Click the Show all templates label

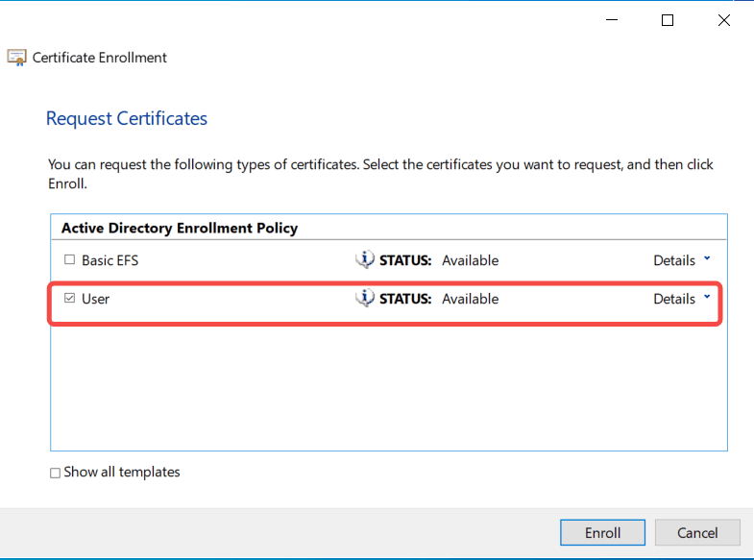click(122, 472)
